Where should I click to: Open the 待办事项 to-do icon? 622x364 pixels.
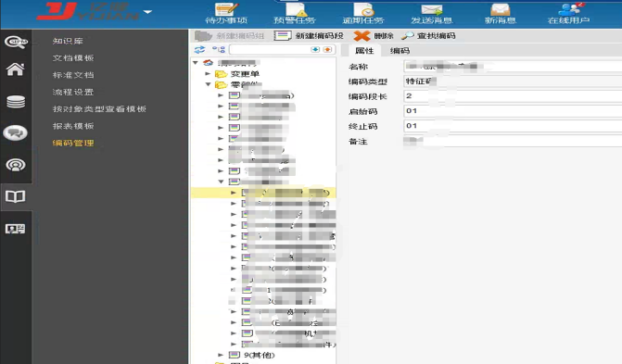[x=226, y=13]
